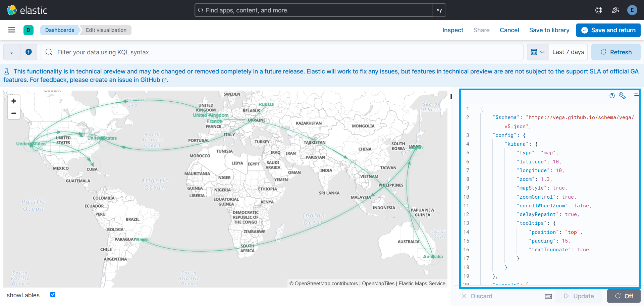Uncheck the showLables checkbox

(x=53, y=295)
